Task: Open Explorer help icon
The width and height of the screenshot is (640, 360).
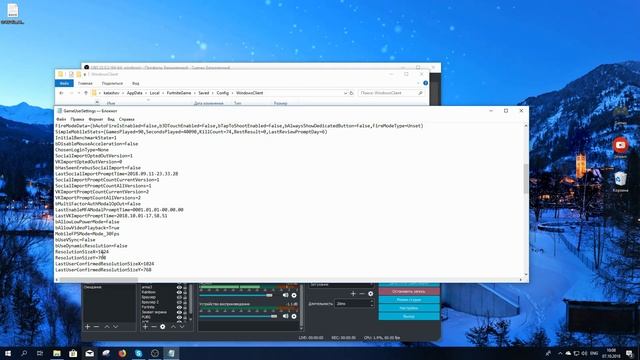Action: [x=425, y=83]
